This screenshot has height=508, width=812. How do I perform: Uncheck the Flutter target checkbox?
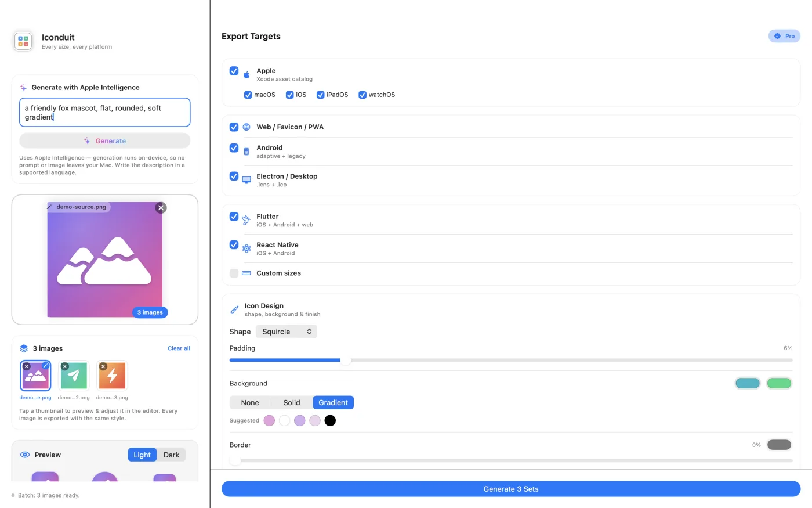(x=234, y=217)
